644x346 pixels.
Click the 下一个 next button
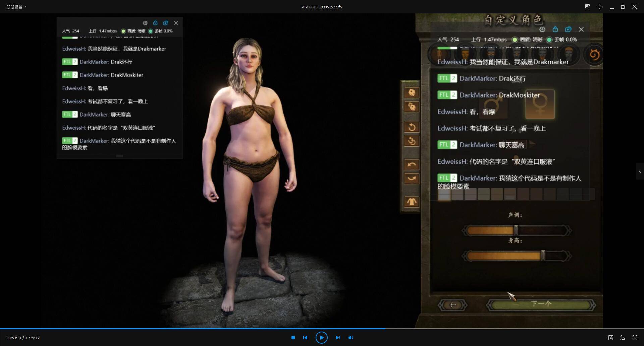(541, 304)
